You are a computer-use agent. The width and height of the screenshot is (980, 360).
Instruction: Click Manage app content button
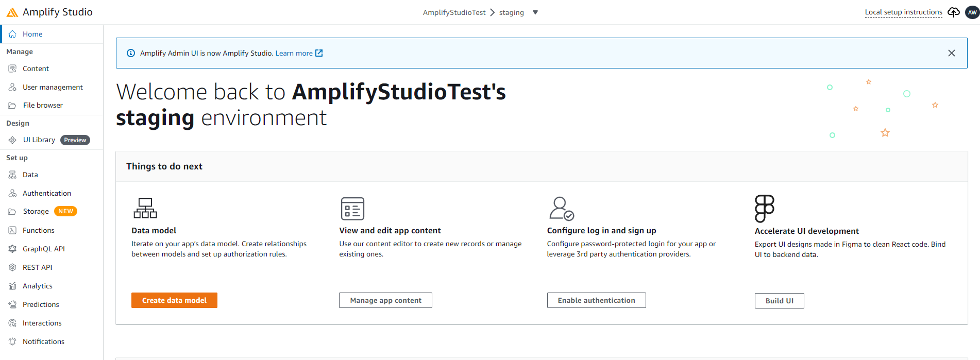385,300
